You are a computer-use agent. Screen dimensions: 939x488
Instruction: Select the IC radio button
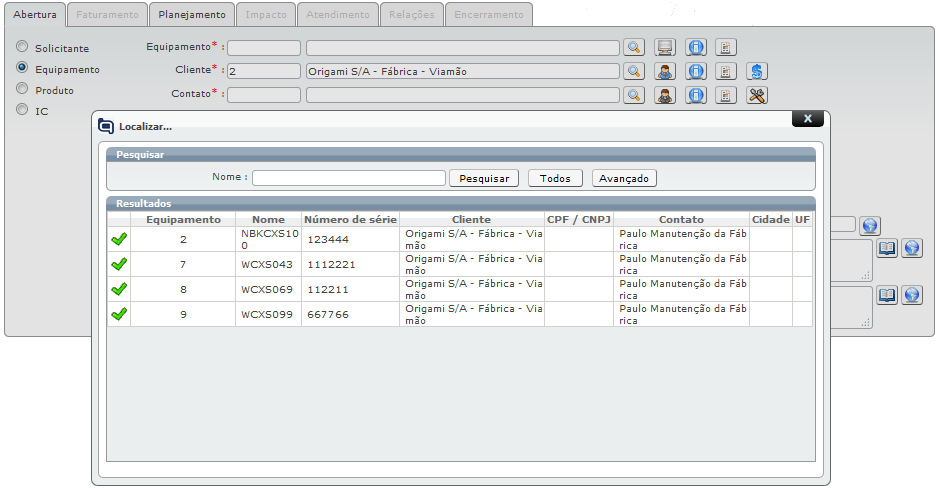[22, 110]
